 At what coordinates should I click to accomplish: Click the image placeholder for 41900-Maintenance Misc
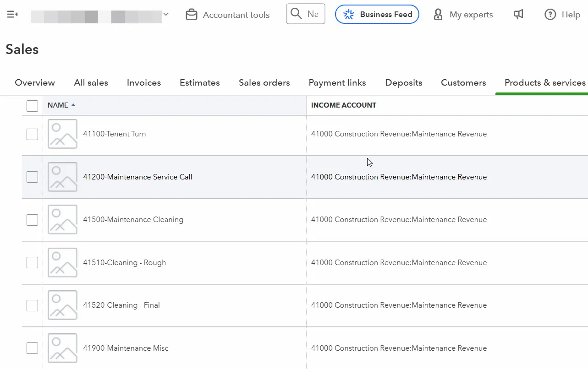pos(62,348)
